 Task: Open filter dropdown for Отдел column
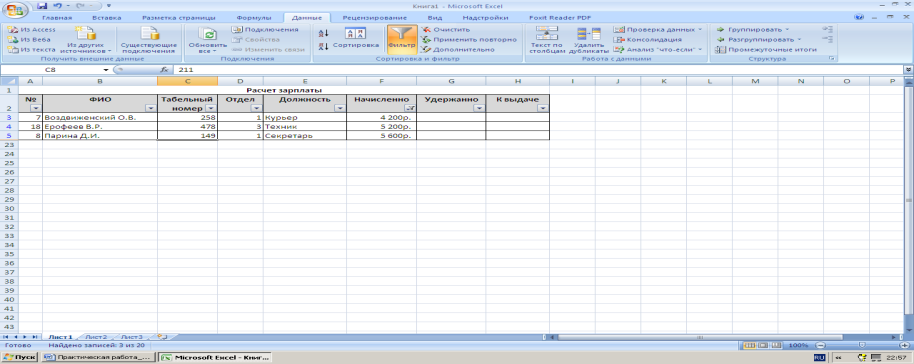257,108
